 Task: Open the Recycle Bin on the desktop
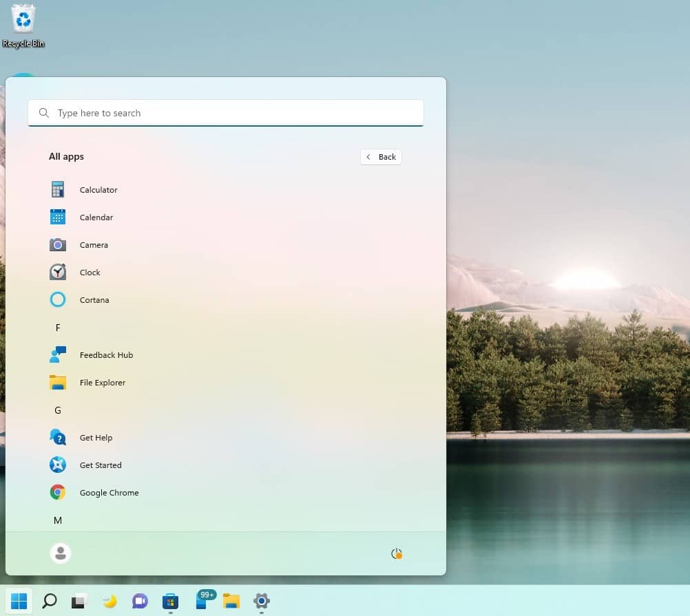[23, 21]
